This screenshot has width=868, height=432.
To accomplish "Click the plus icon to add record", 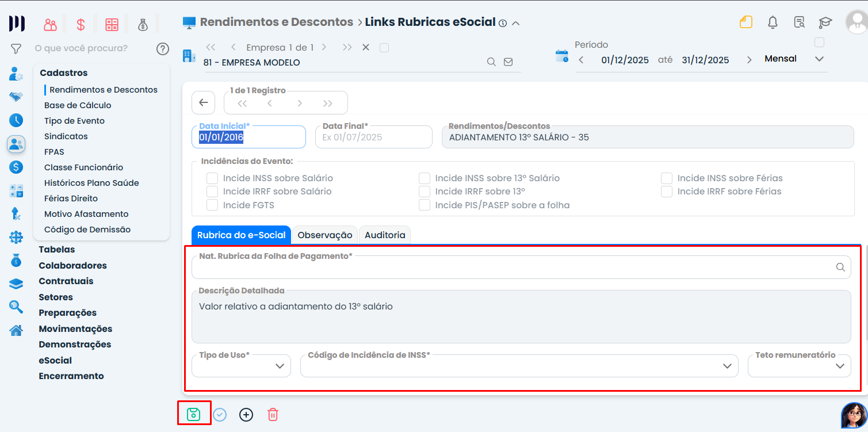I will click(246, 414).
